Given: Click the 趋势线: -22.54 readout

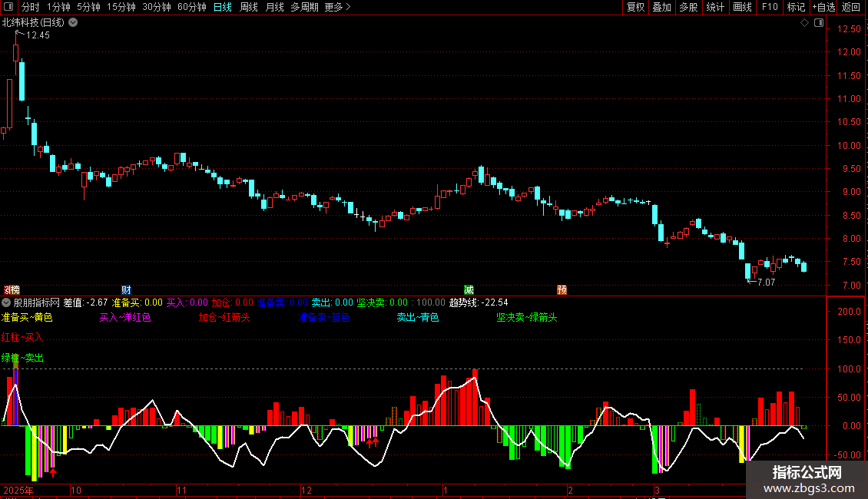Looking at the screenshot, I should pos(479,302).
